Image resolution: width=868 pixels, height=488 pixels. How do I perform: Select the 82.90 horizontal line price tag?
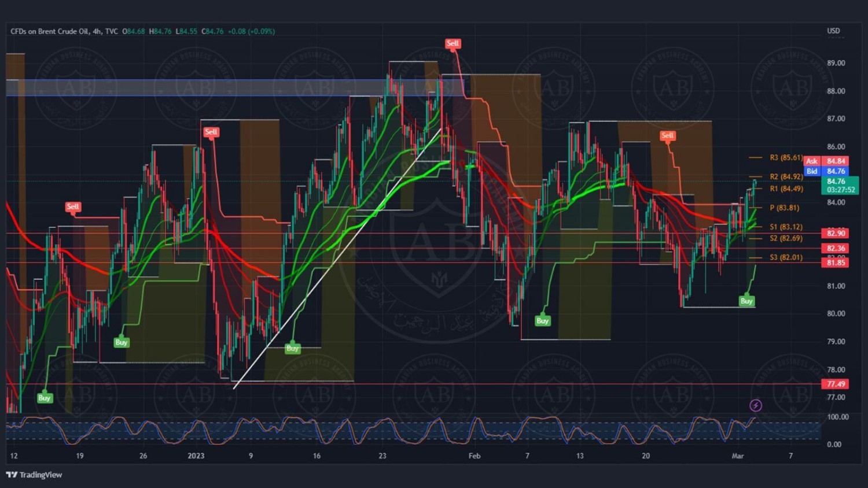pyautogui.click(x=836, y=233)
